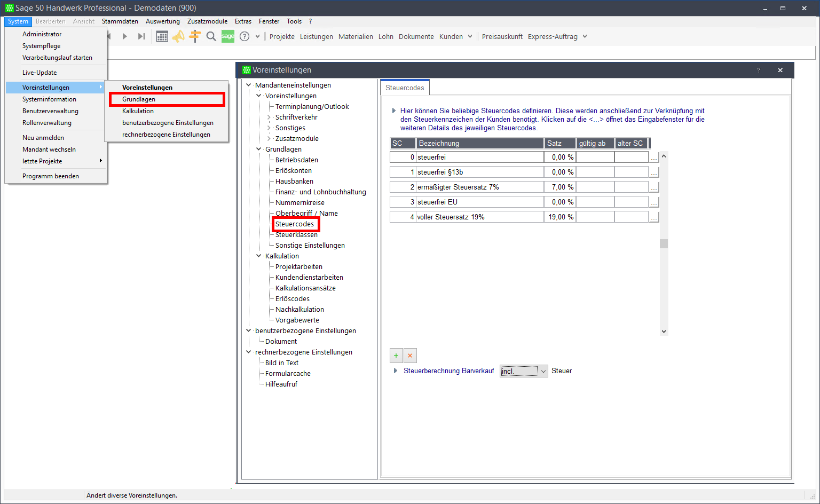Click the green Sage logo icon
Image resolution: width=820 pixels, height=504 pixels.
pos(228,36)
